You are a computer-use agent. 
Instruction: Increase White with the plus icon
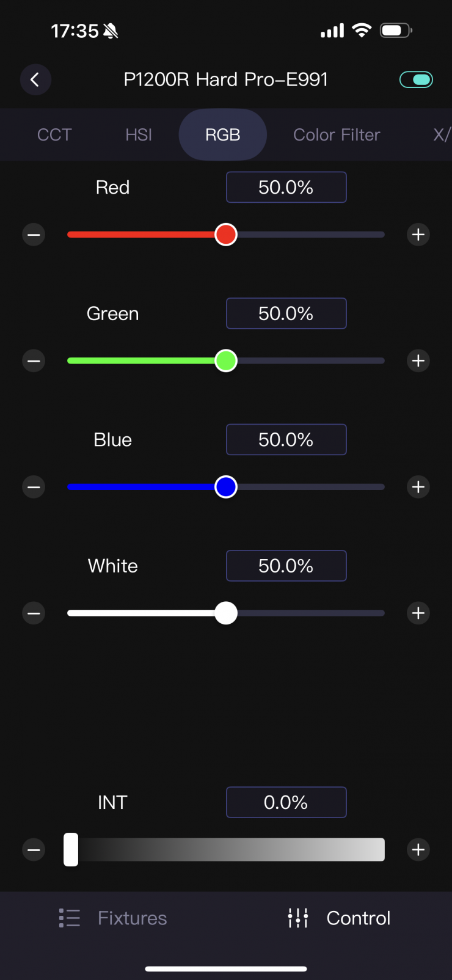pos(418,613)
